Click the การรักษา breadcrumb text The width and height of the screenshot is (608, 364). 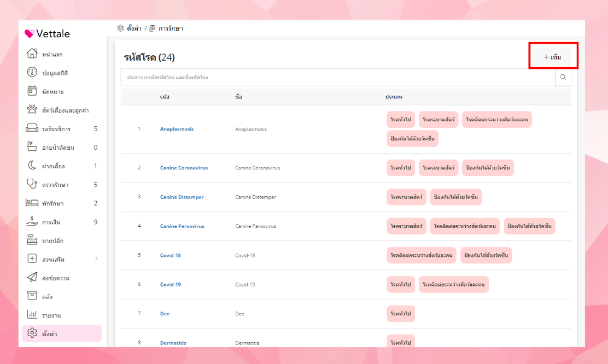click(x=171, y=28)
